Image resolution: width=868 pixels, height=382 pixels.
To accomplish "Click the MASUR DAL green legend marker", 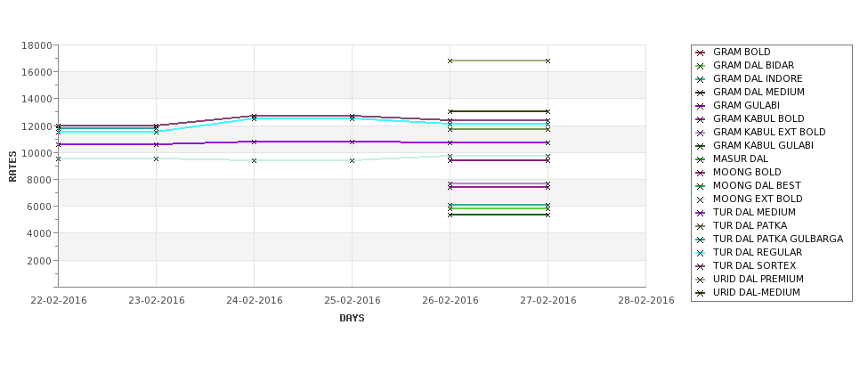I will 701,159.
